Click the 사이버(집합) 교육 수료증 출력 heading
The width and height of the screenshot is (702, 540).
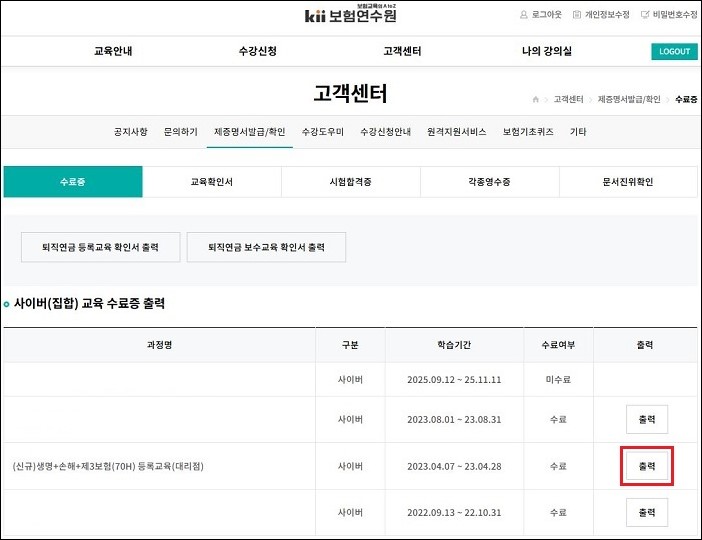coord(90,304)
